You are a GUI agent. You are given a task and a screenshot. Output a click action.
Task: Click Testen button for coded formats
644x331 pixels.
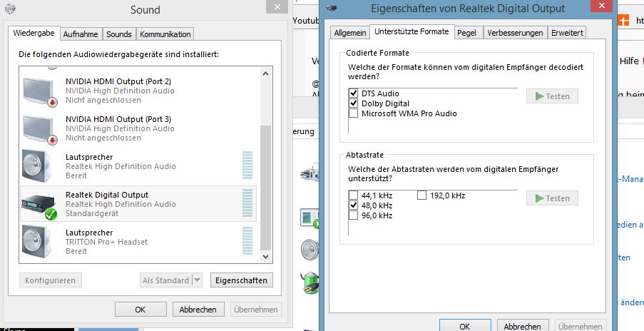(x=553, y=96)
